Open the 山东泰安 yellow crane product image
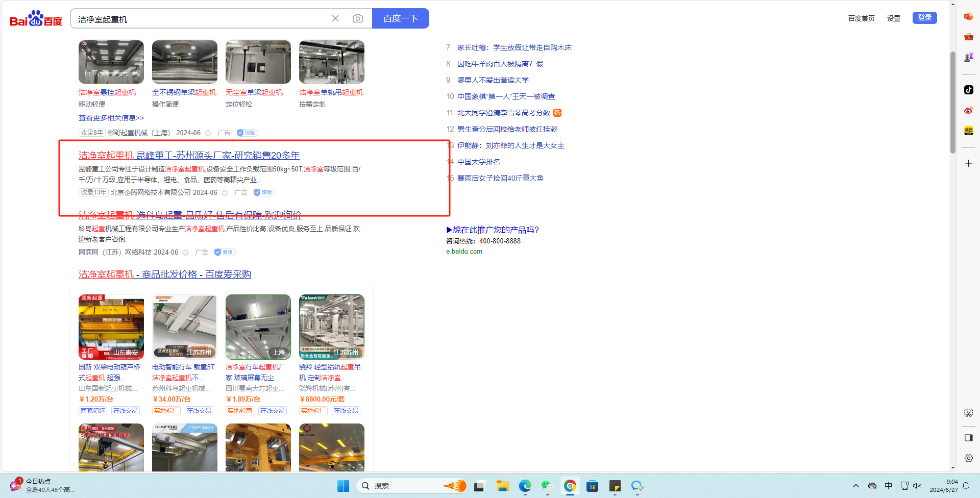 click(111, 327)
